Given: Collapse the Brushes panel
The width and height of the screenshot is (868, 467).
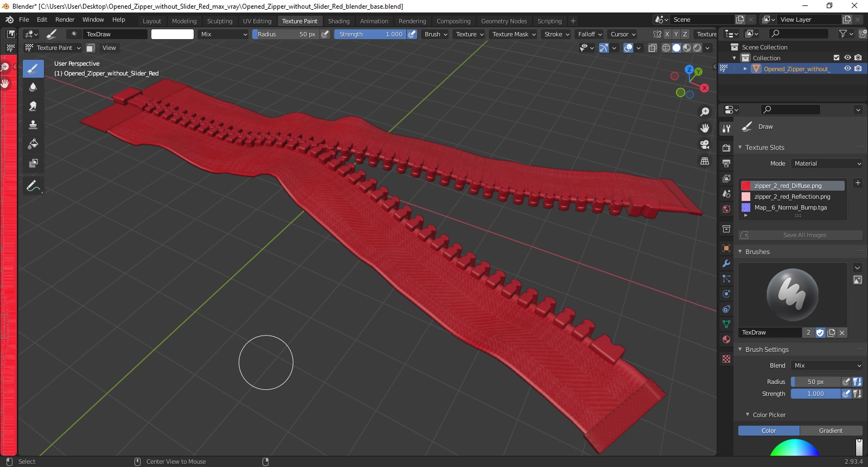Looking at the screenshot, I should point(757,251).
